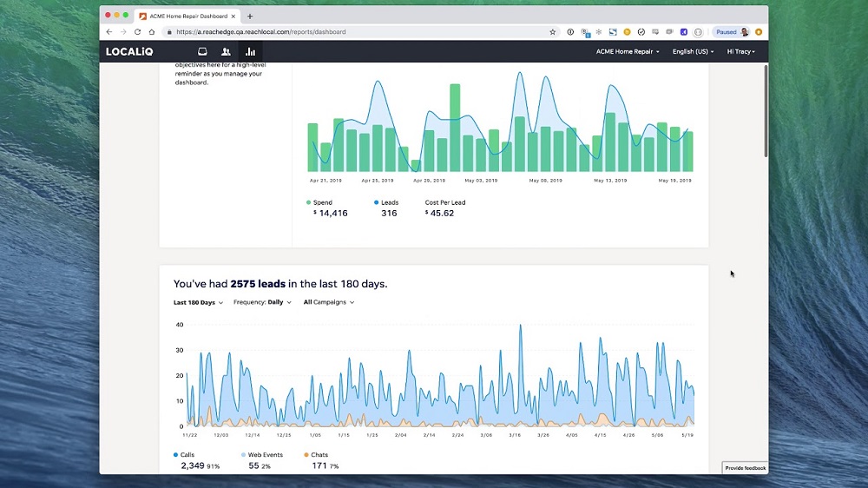This screenshot has height=488, width=868.
Task: Open the English (US) language dropdown
Action: coord(693,51)
